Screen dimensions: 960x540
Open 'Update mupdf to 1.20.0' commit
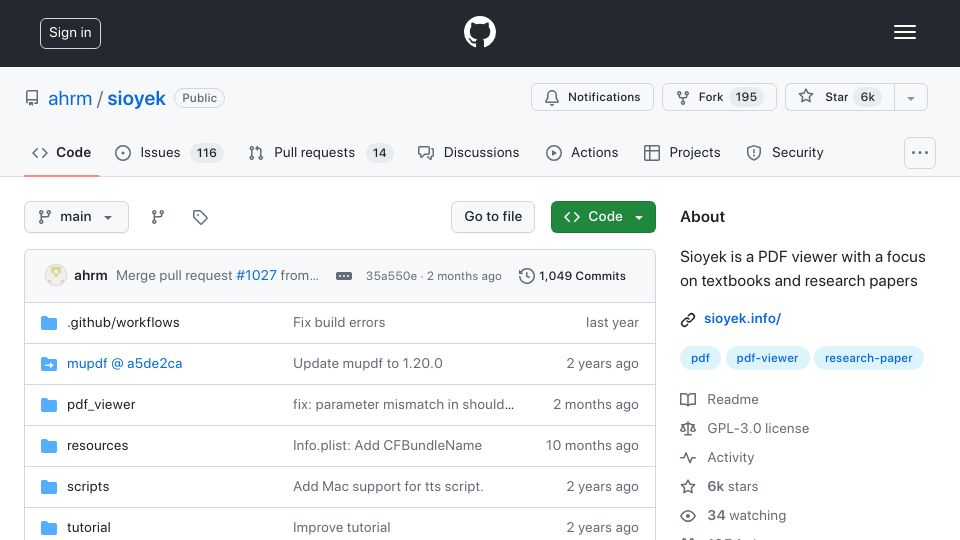coord(367,364)
